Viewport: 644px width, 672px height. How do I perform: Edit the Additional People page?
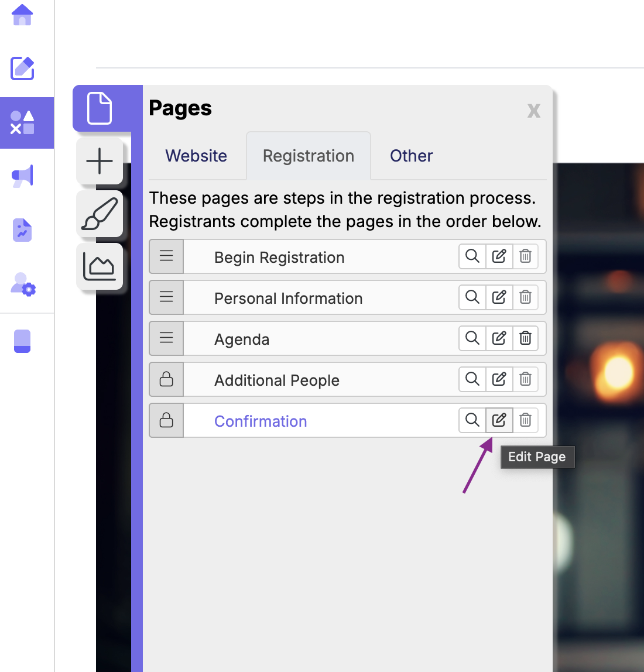point(499,379)
